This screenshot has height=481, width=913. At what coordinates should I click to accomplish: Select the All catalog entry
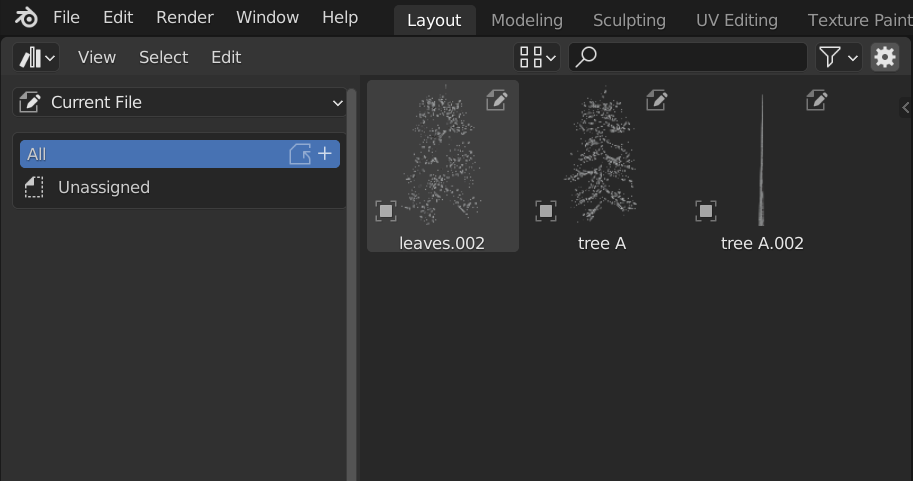click(179, 154)
